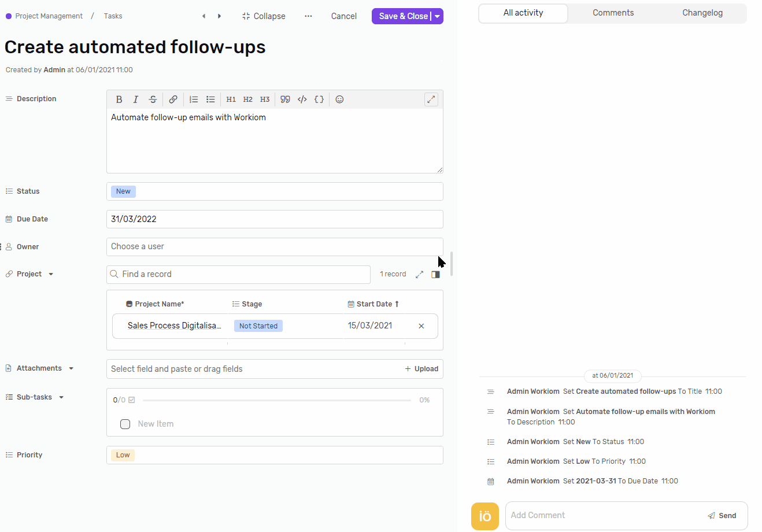Switch to the Comments tab

(x=613, y=13)
